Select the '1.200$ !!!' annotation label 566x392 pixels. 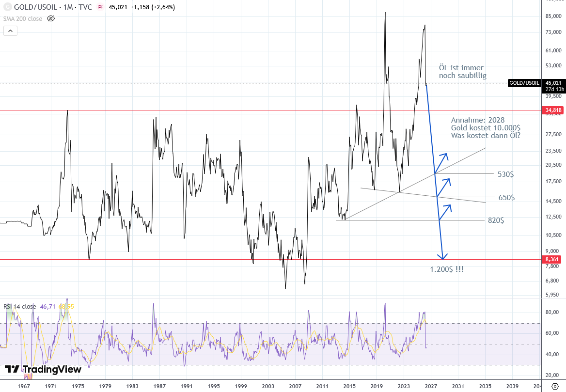(x=447, y=269)
